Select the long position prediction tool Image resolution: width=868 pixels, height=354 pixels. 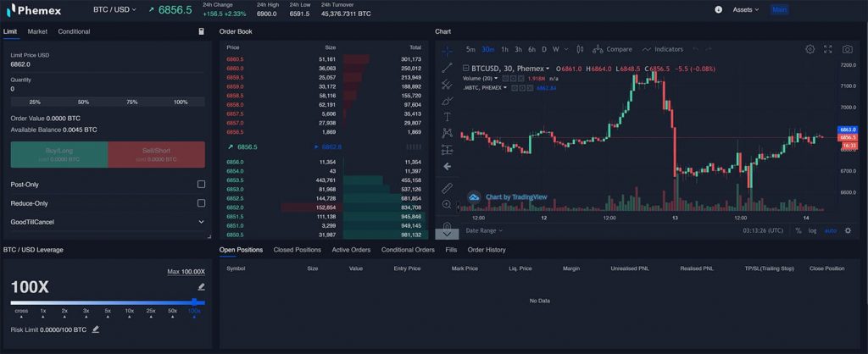(448, 150)
